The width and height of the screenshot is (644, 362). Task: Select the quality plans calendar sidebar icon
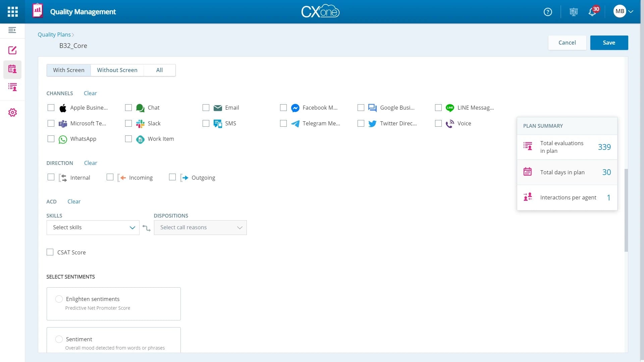[x=12, y=69]
